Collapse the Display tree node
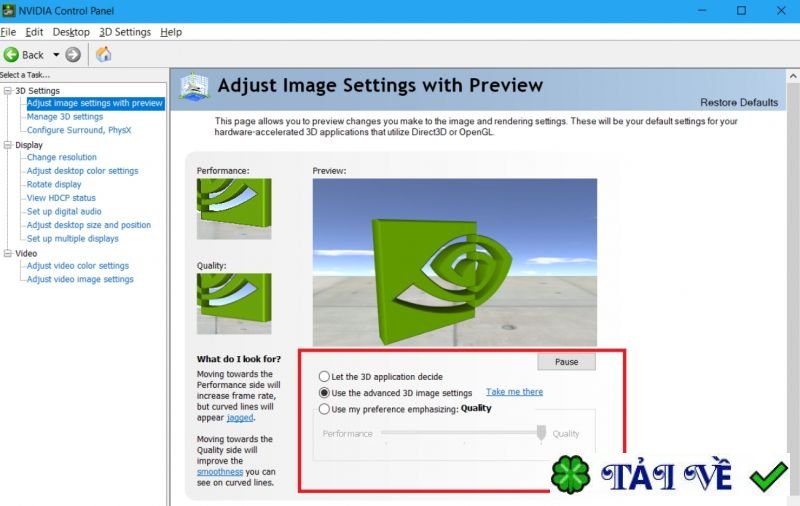Viewport: 800px width, 506px height. (7, 145)
